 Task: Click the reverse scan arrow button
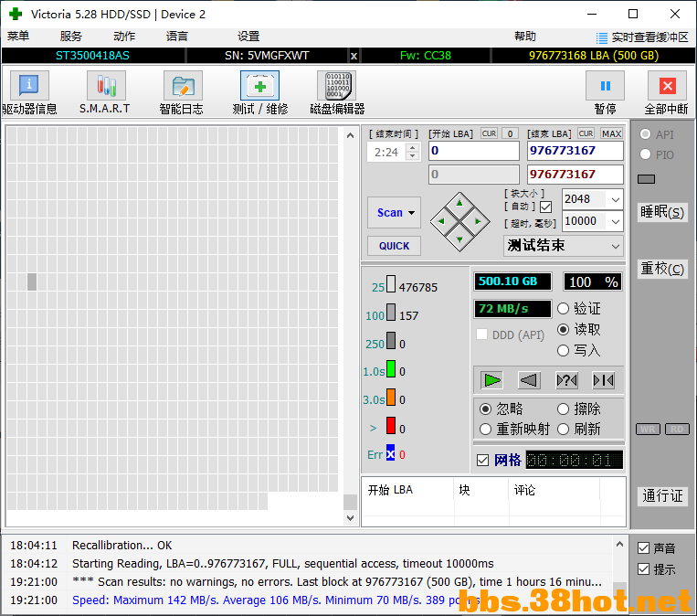[529, 380]
